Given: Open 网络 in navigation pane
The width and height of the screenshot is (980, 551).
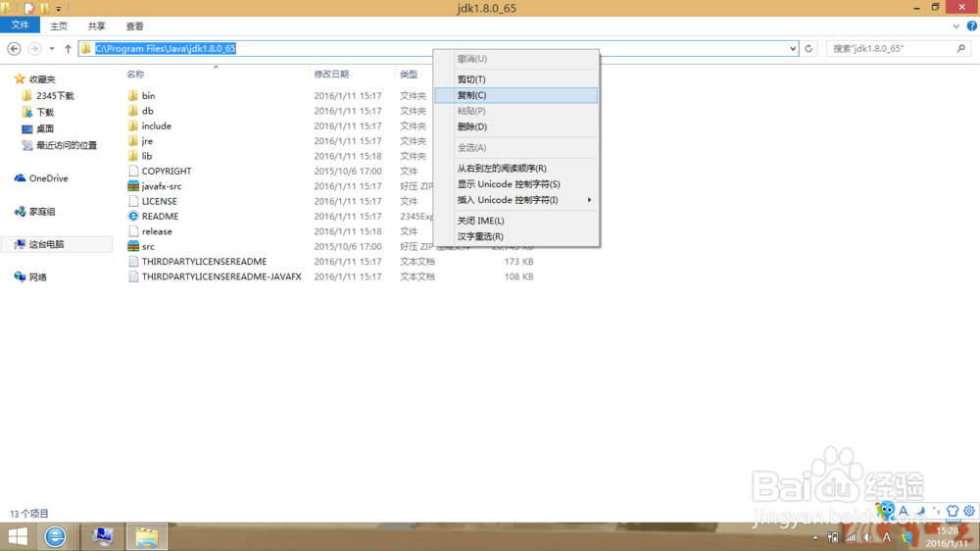Looking at the screenshot, I should coord(37,277).
